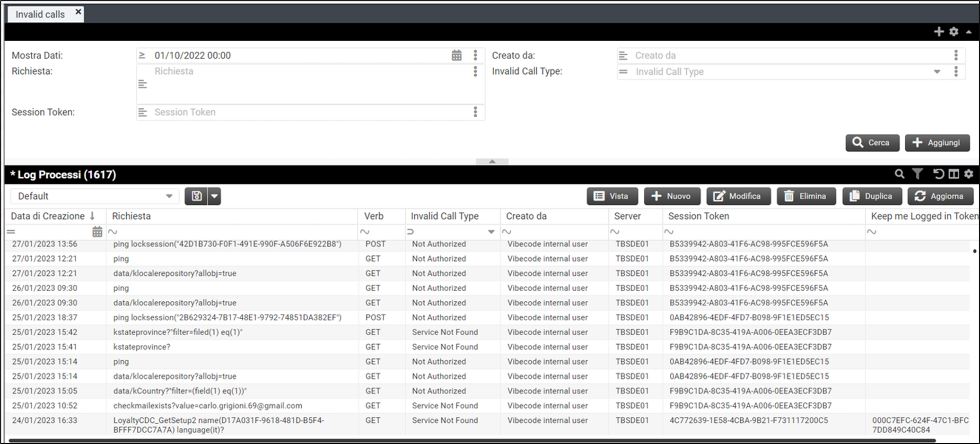Screen dimensions: 980x444
Task: Click the horizontal scrollbar under the grid
Action: (473, 441)
